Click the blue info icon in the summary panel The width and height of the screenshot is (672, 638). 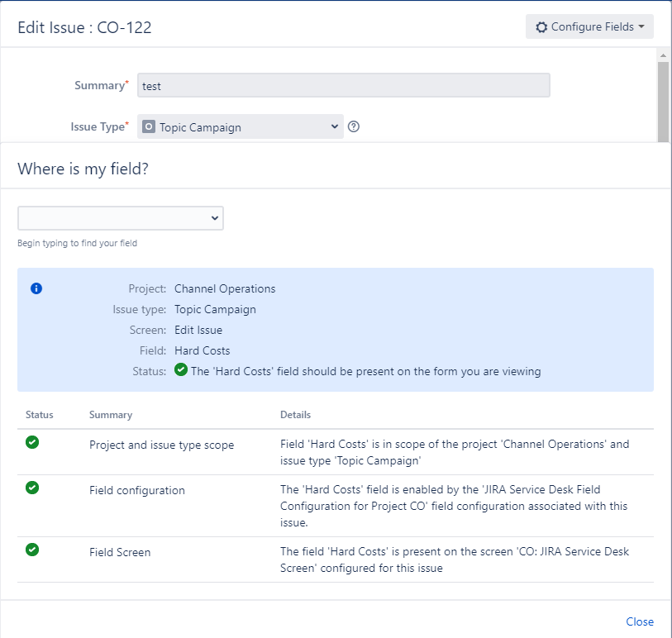tap(36, 288)
